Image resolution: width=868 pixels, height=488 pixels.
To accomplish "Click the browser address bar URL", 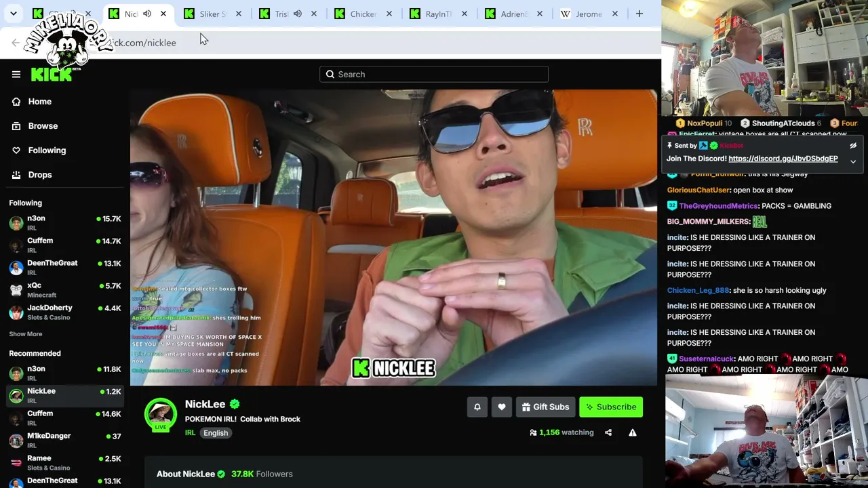I will point(144,43).
